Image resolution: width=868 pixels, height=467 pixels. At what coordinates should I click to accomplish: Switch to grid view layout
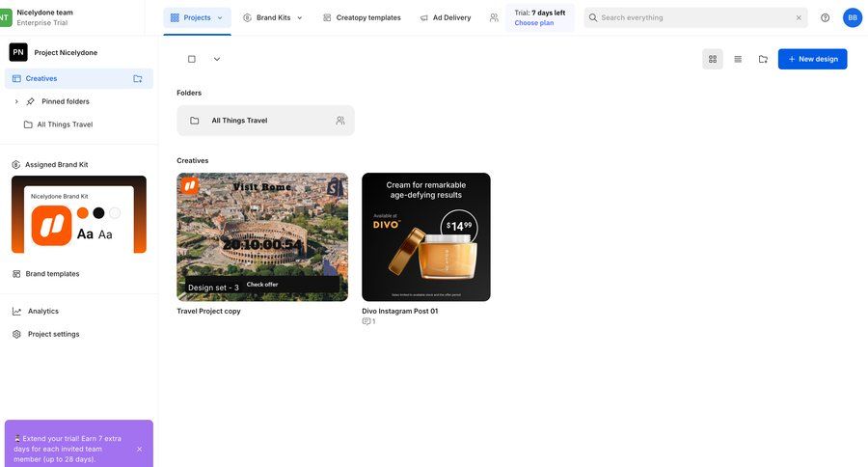click(713, 59)
